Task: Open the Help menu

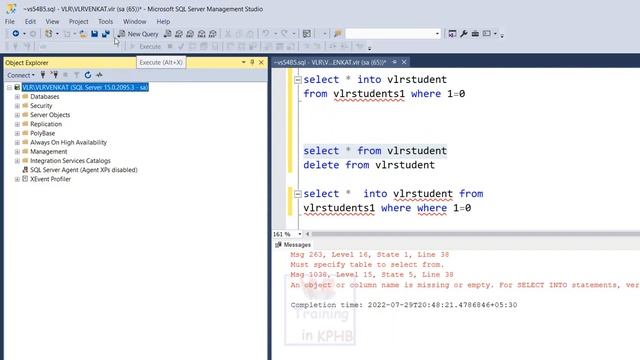Action: click(x=163, y=22)
